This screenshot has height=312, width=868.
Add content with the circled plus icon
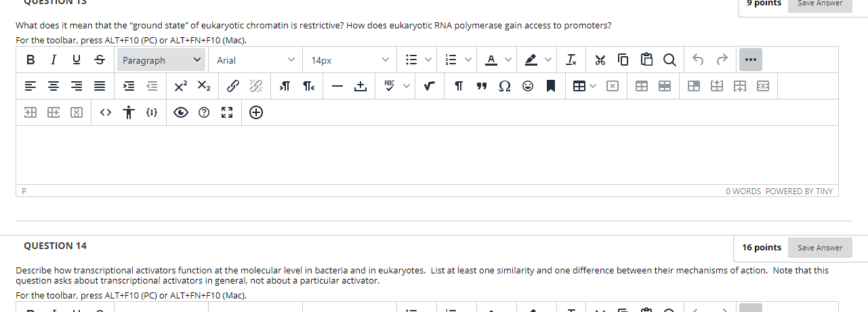pos(256,112)
